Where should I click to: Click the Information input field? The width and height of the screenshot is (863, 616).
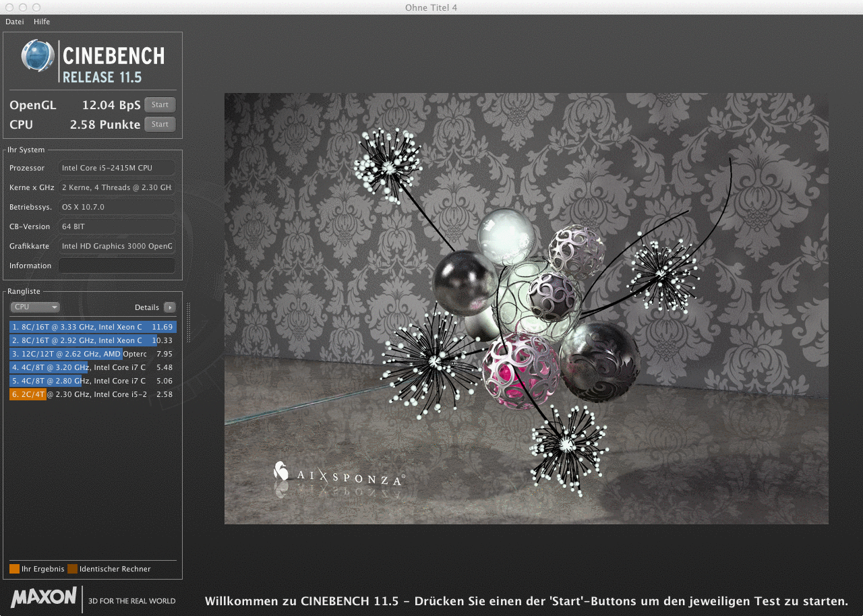click(x=117, y=266)
